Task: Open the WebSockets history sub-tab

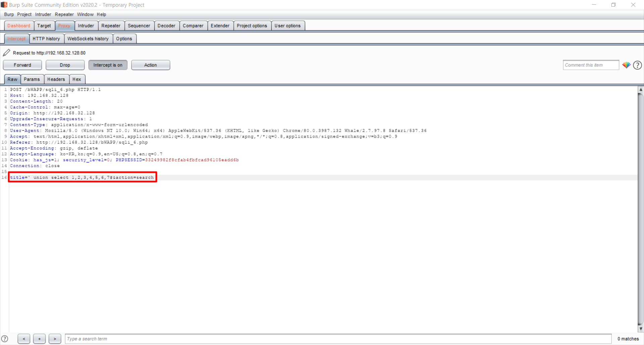Action: [x=88, y=39]
